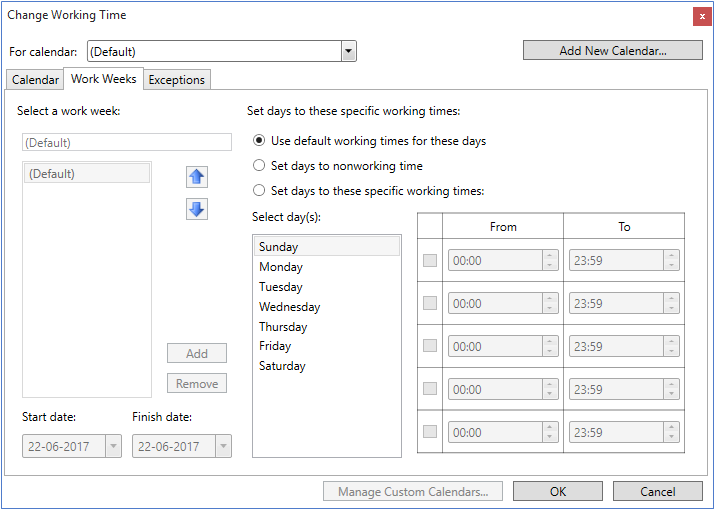Viewport: 715px width, 510px height.
Task: Select 'Set days to nonworking time' option
Action: coord(260,166)
